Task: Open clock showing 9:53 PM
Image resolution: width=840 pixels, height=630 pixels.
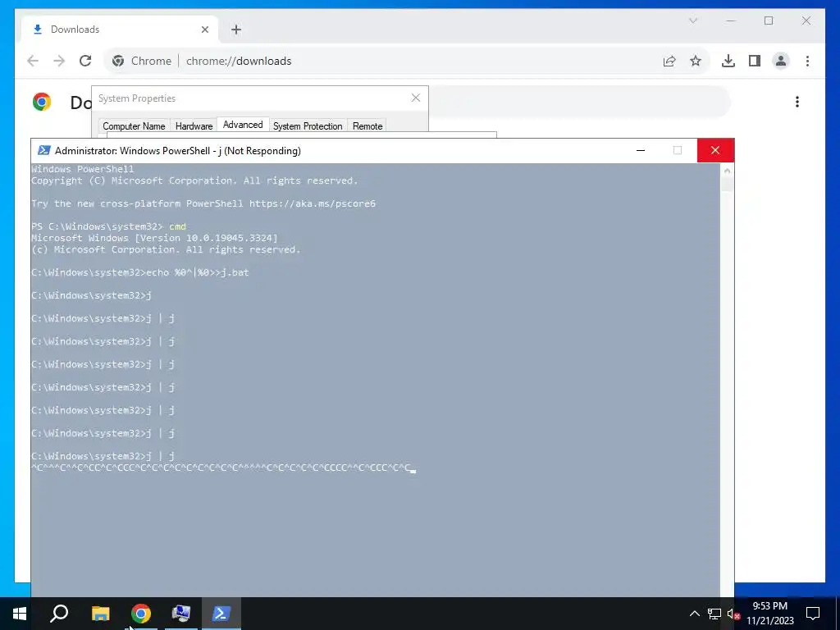Action: point(769,614)
